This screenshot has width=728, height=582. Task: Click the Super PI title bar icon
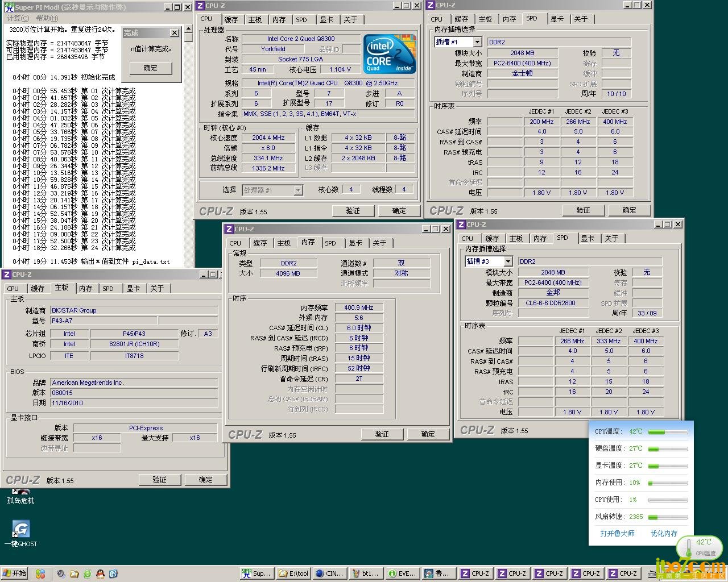pos(9,7)
